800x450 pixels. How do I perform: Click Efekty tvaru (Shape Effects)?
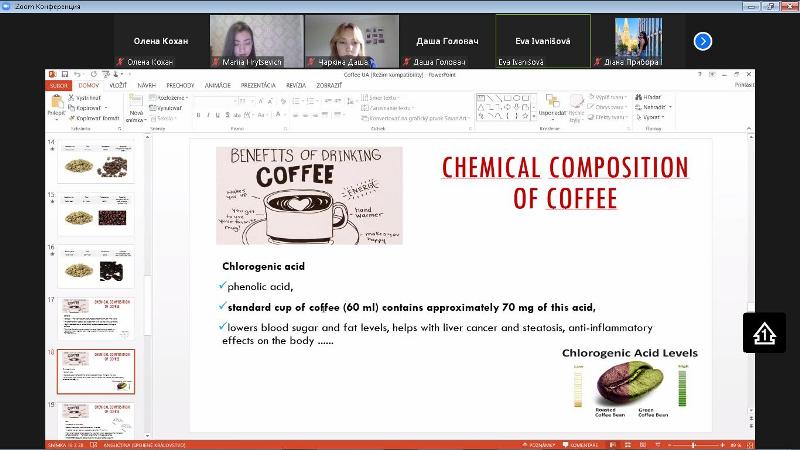(x=606, y=117)
